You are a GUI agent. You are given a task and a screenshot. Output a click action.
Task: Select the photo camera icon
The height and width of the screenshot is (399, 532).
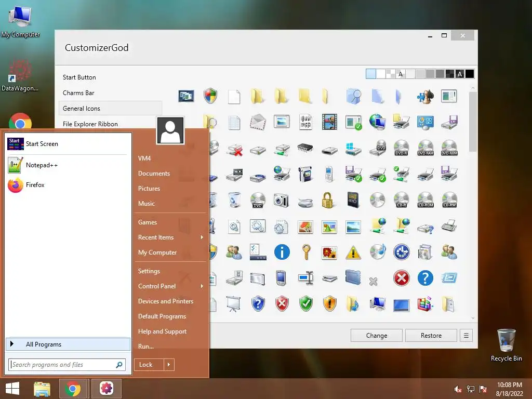tap(281, 201)
